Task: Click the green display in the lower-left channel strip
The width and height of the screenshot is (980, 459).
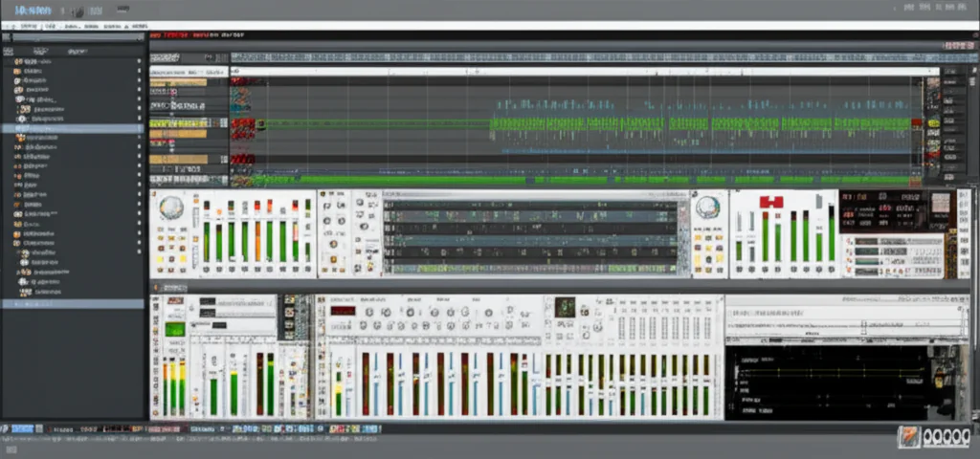Action: [174, 329]
